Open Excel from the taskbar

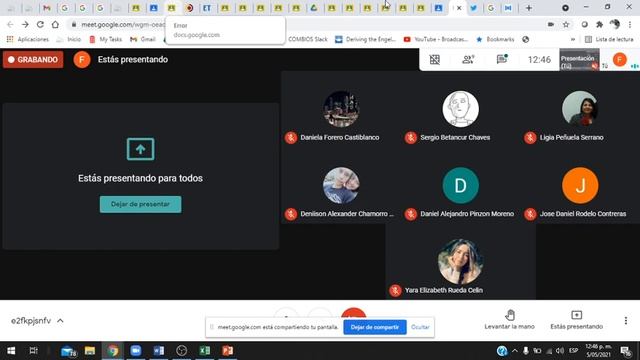(x=205, y=351)
